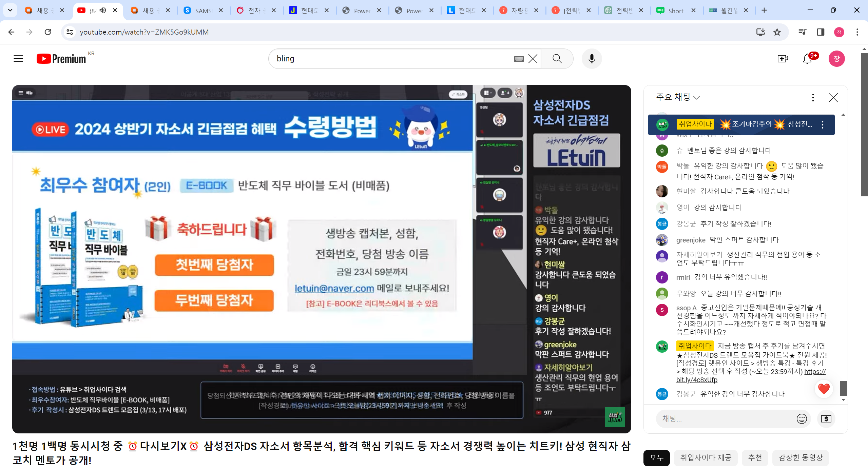
Task: Expand the 주요 채팅 chat mode dropdown
Action: tap(678, 98)
